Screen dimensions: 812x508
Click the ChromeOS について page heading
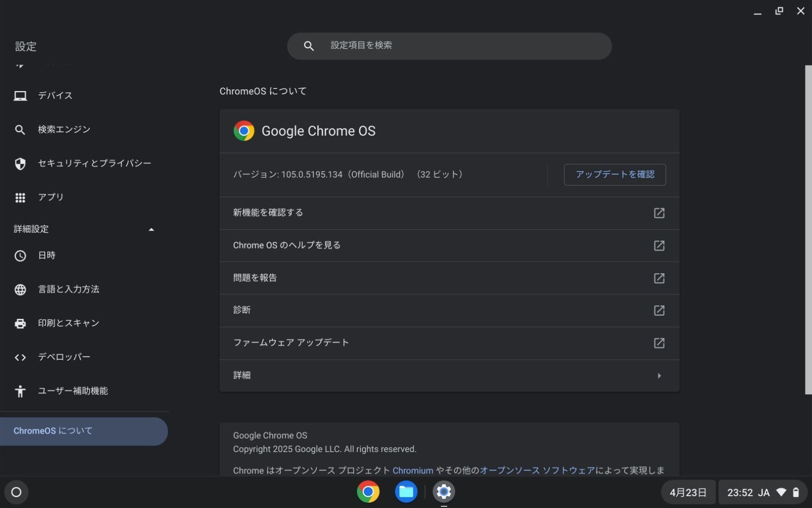pyautogui.click(x=263, y=91)
